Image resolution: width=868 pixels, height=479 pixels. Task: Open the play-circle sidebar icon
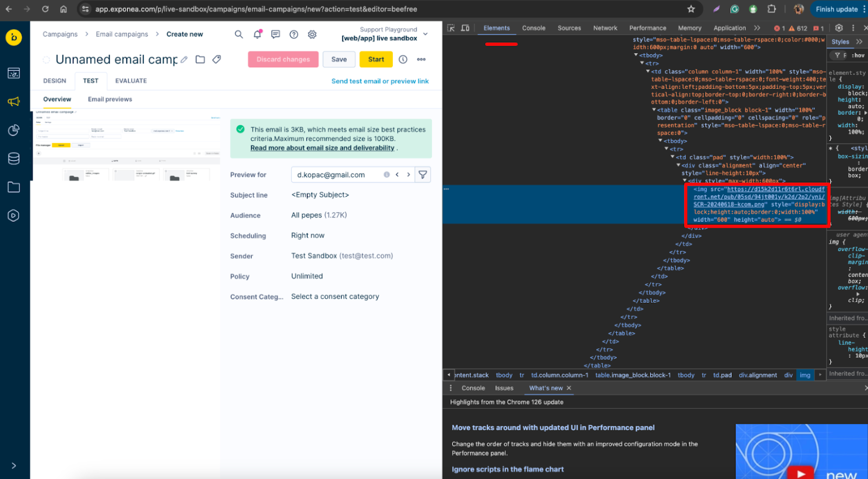(x=14, y=215)
